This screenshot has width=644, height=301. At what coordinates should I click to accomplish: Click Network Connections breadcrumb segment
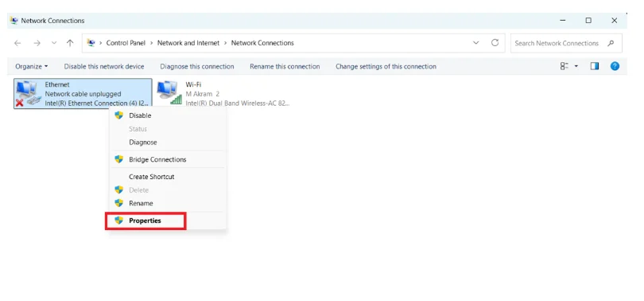[262, 43]
